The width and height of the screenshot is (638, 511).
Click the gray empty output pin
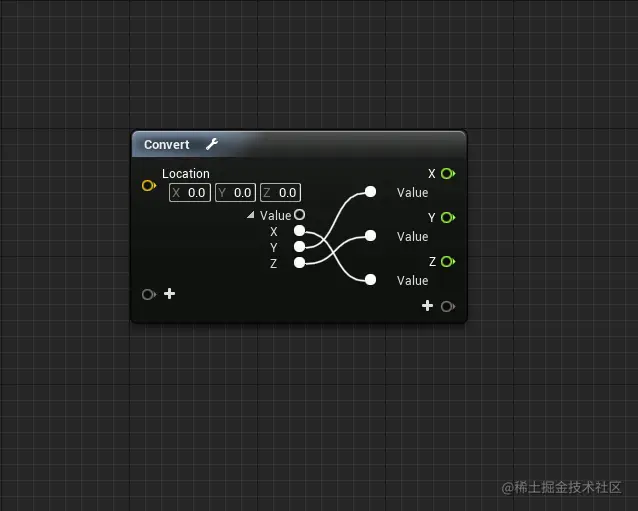click(x=448, y=306)
